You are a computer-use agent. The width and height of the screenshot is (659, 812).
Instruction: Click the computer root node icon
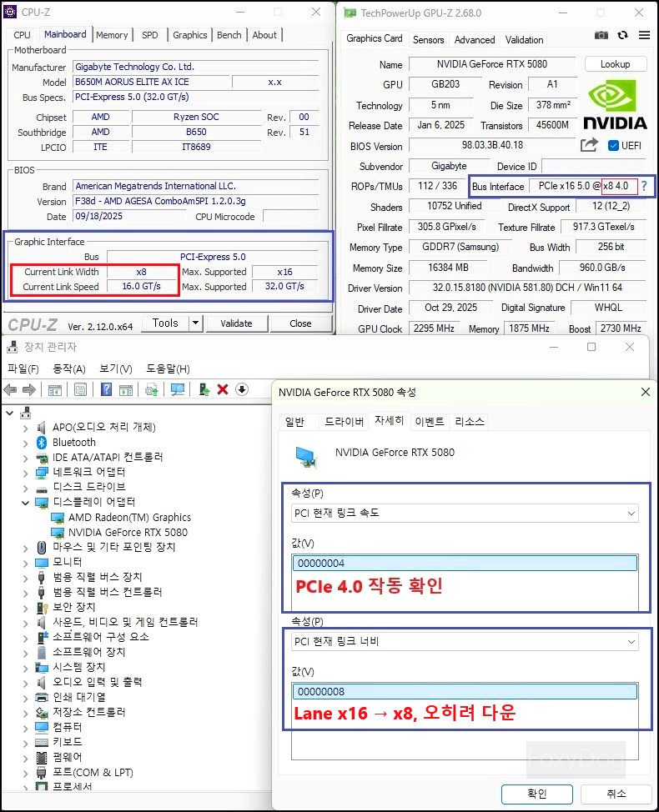click(x=25, y=413)
